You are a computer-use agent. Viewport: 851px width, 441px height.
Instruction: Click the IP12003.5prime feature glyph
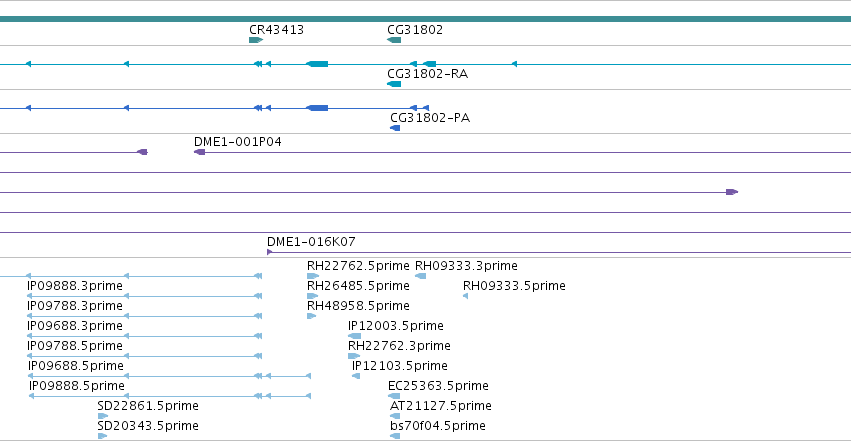pos(354,336)
